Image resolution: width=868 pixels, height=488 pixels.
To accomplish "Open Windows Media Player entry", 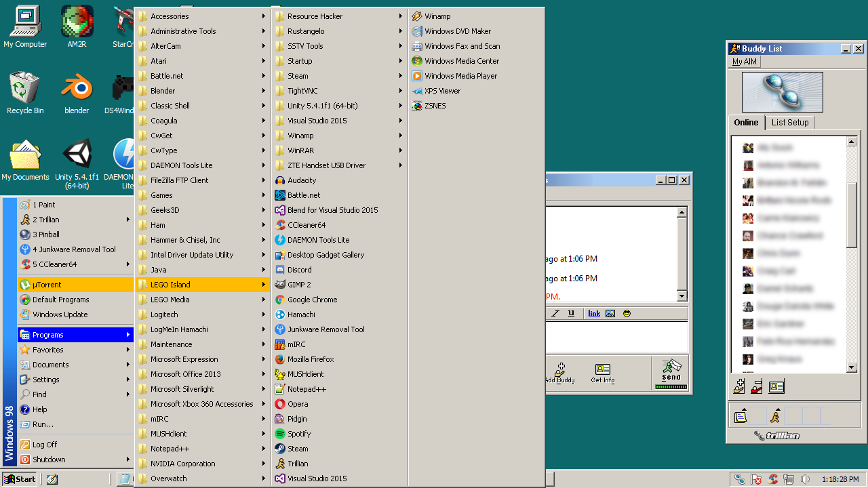I will (x=476, y=76).
